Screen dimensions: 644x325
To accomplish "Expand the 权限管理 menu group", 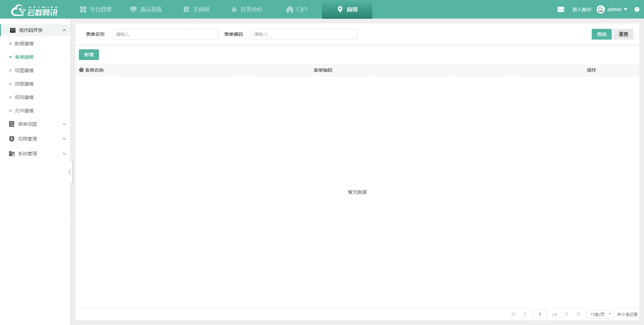I will (64, 139).
